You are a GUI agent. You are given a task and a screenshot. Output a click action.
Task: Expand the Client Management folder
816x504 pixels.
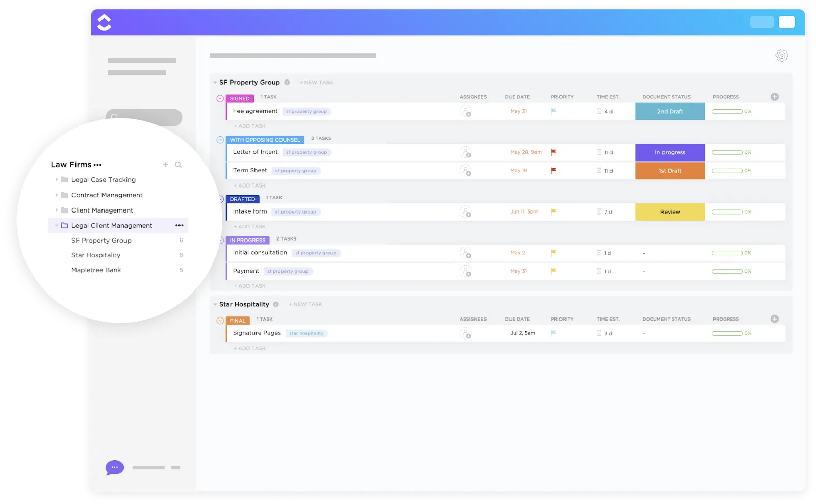[57, 210]
